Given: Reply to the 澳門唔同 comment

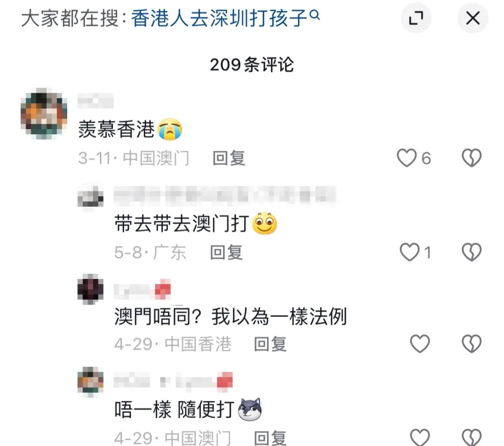Looking at the screenshot, I should [x=270, y=344].
